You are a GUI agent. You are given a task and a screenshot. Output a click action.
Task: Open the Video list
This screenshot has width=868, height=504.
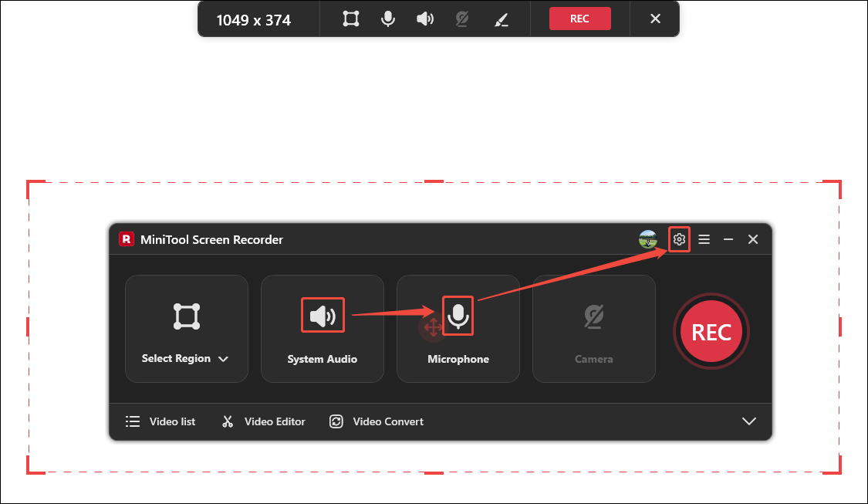pos(160,421)
